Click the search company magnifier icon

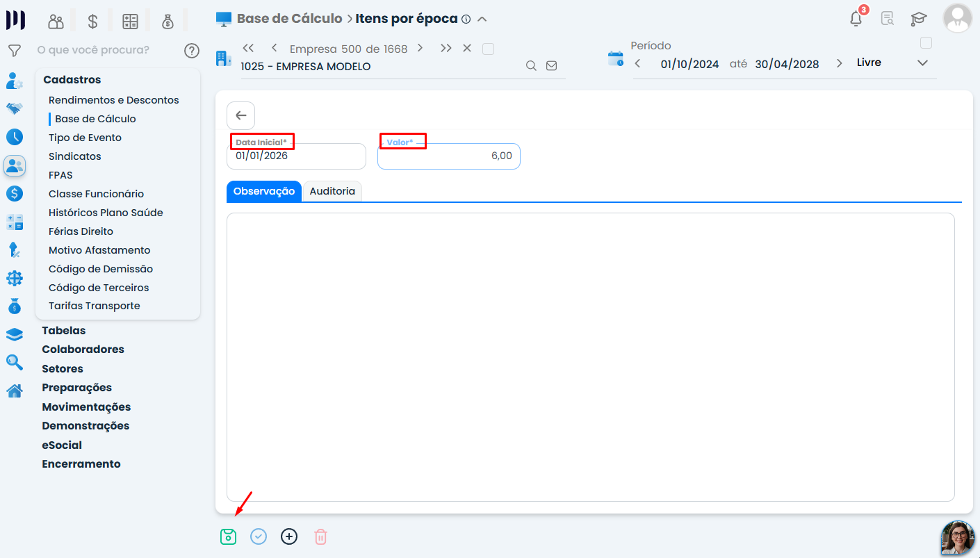click(531, 66)
